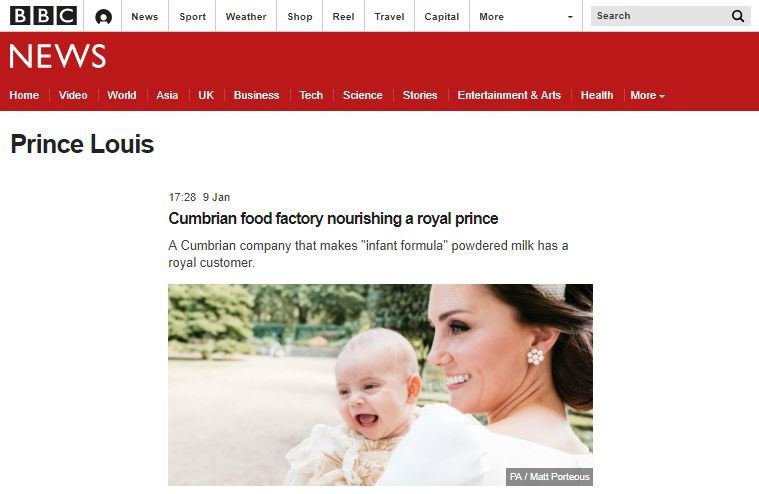The width and height of the screenshot is (759, 494).
Task: Expand the red bar More menu
Action: click(x=647, y=95)
